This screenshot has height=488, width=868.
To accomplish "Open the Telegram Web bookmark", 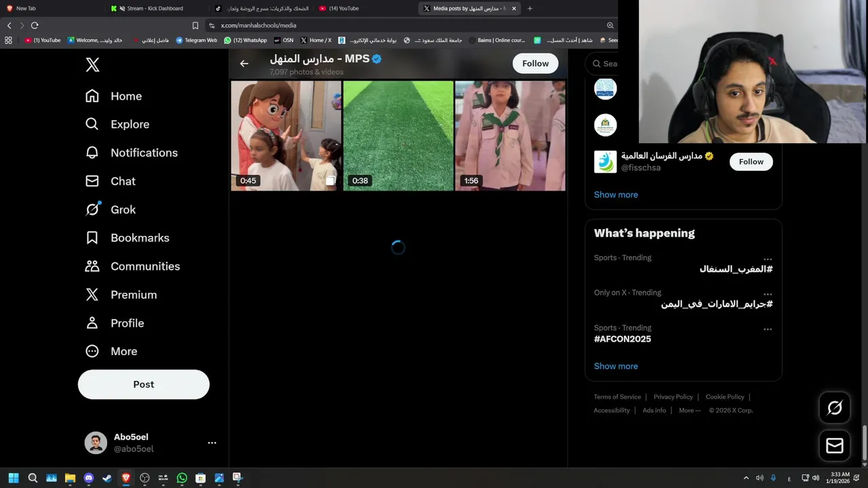I will (x=196, y=40).
